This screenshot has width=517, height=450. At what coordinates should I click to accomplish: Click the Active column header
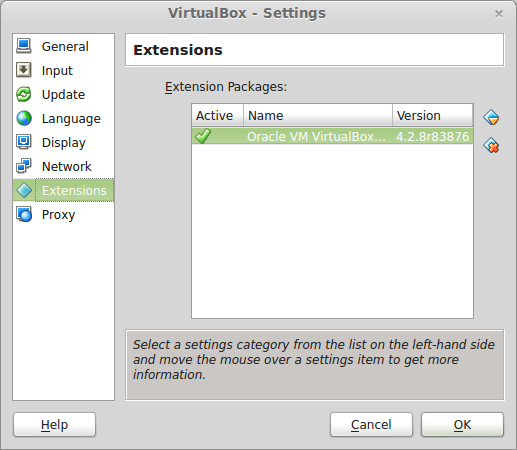click(218, 115)
